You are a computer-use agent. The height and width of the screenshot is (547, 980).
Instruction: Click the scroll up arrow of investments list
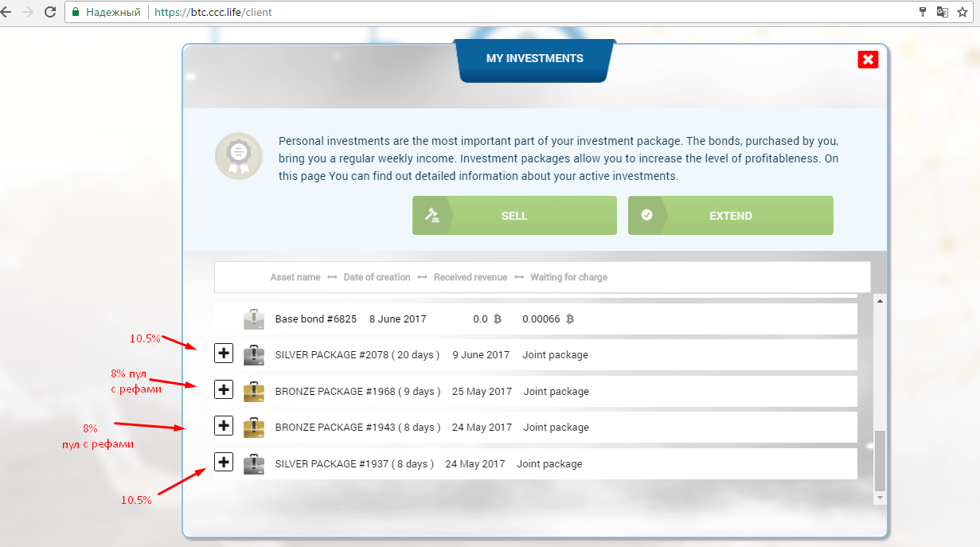click(x=879, y=301)
